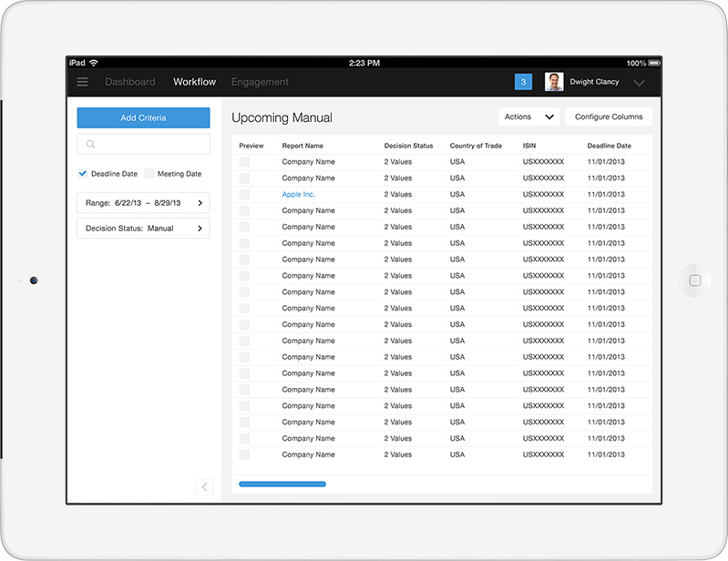Click the Add Criteria button
Screen dimensions: 728x561
pos(143,118)
